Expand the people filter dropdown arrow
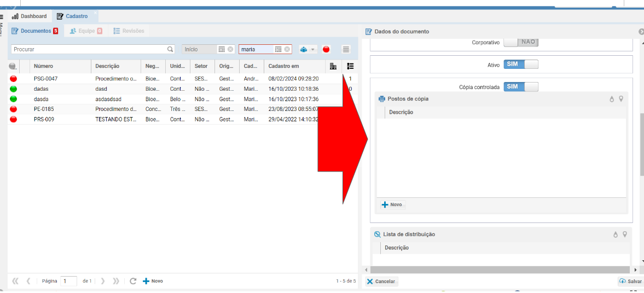Viewport: 644px width, 293px height. [x=313, y=49]
